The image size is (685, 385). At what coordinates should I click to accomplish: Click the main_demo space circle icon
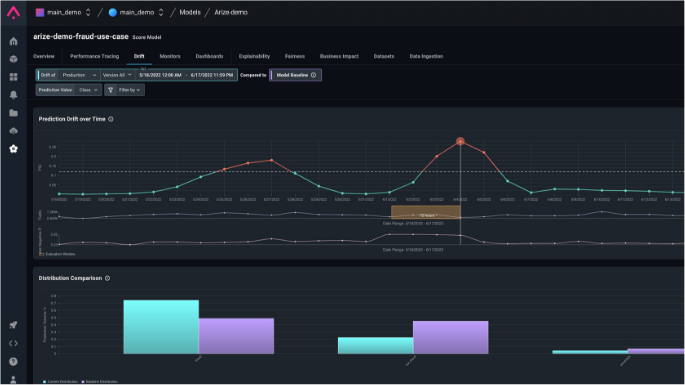113,12
